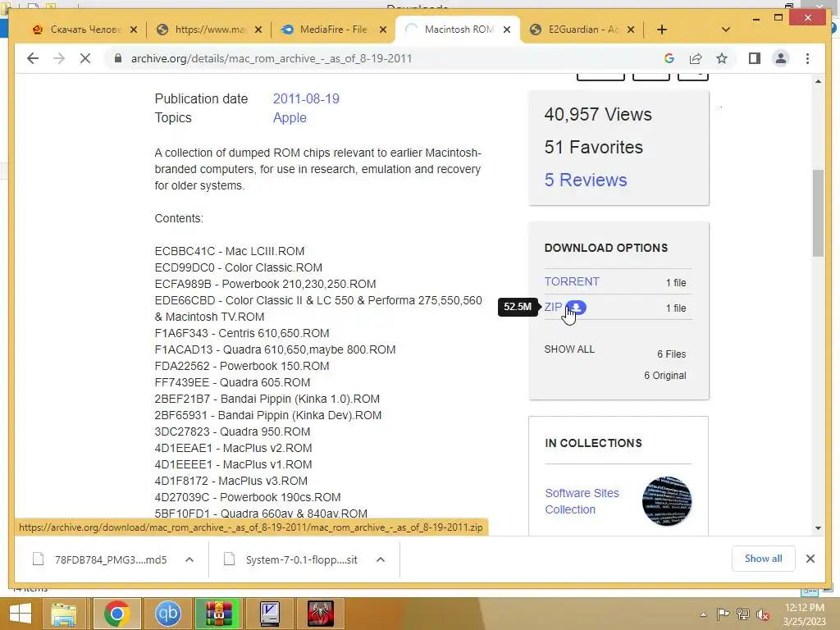
Task: Close the MediaFire tab
Action: (382, 30)
